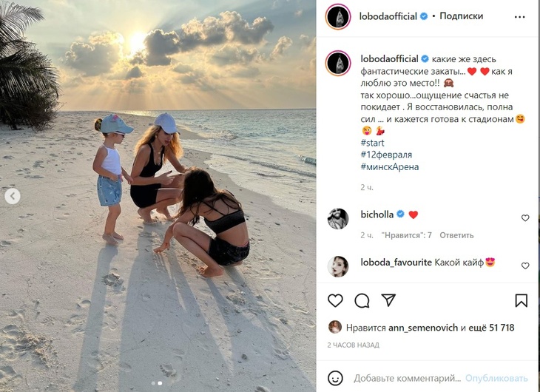Reply to bicholla's comment via Ответить

456,235
